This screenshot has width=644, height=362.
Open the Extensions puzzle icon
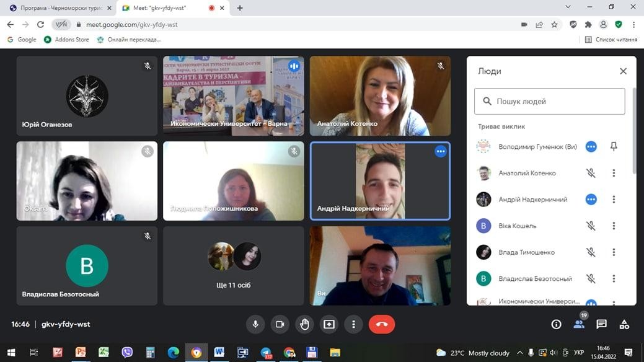[588, 25]
